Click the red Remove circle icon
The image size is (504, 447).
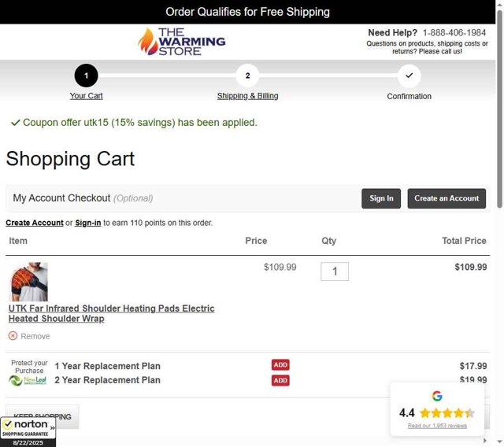click(x=13, y=336)
